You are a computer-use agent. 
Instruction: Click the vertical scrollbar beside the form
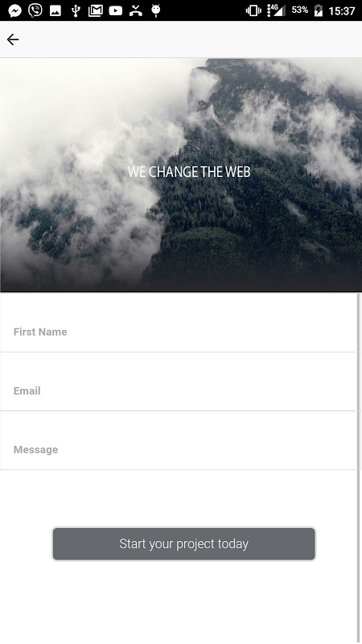[x=359, y=469]
